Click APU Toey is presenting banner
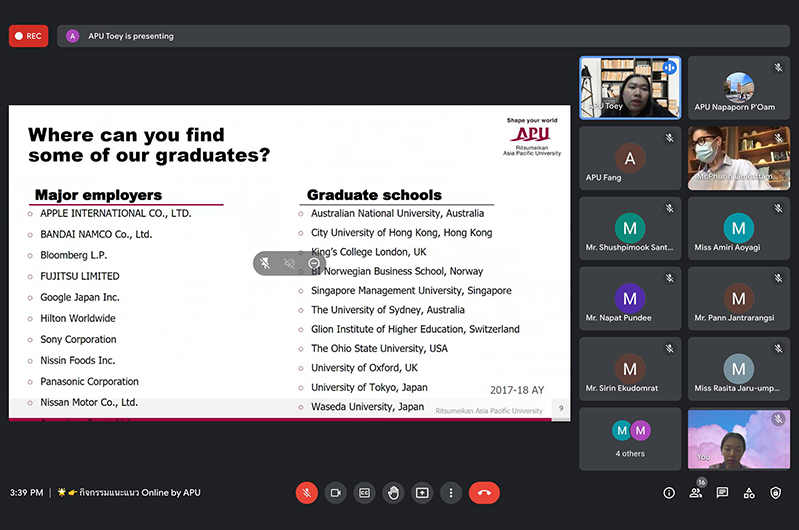 (423, 36)
